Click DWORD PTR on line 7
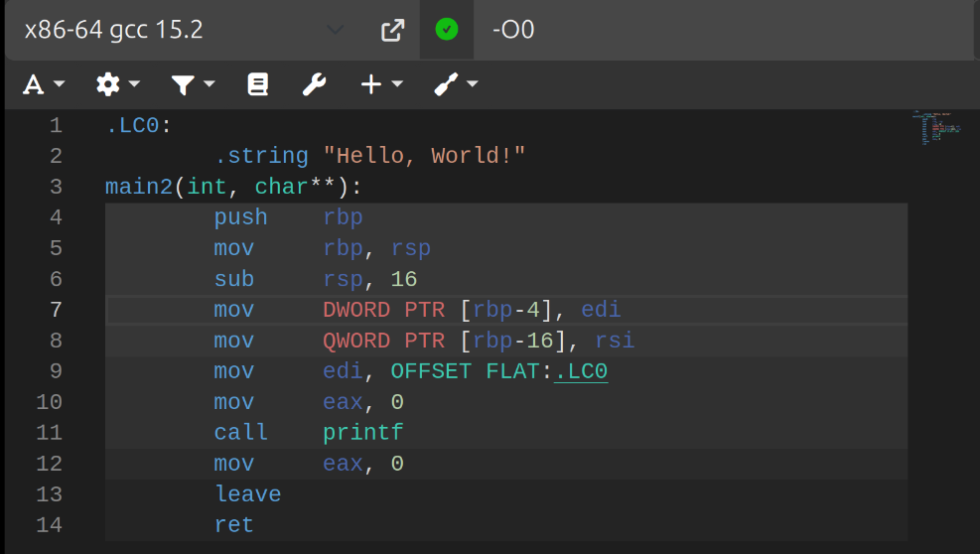This screenshot has height=554, width=980. click(x=383, y=310)
